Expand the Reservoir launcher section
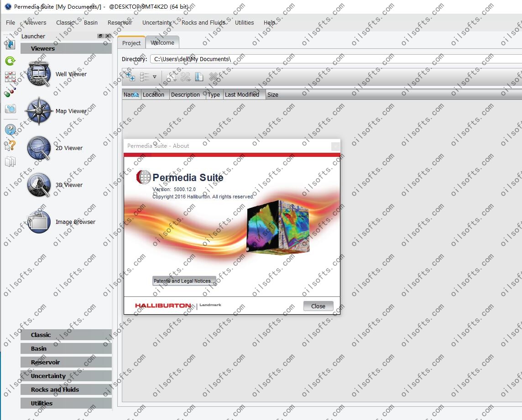Viewport: 522px width, 420px height. 66,362
